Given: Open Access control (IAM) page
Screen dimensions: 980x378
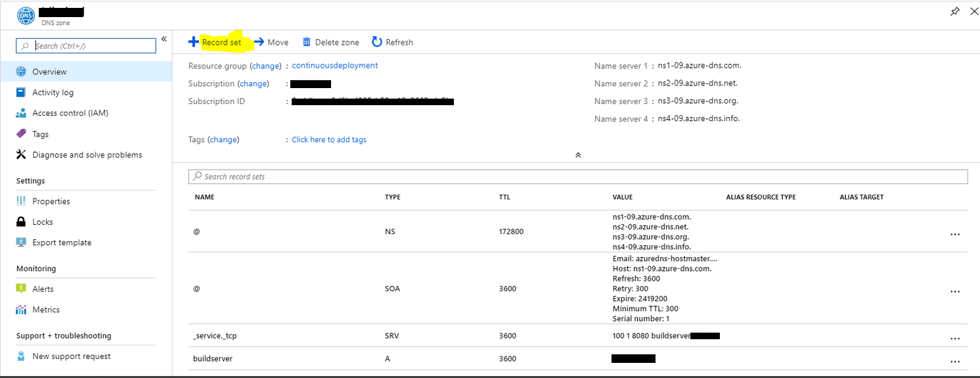Looking at the screenshot, I should point(70,113).
